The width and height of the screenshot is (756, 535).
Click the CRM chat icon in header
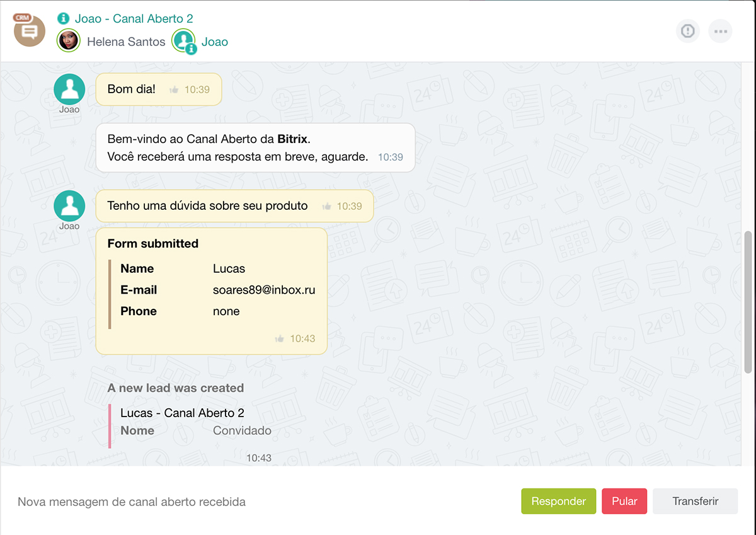click(29, 30)
